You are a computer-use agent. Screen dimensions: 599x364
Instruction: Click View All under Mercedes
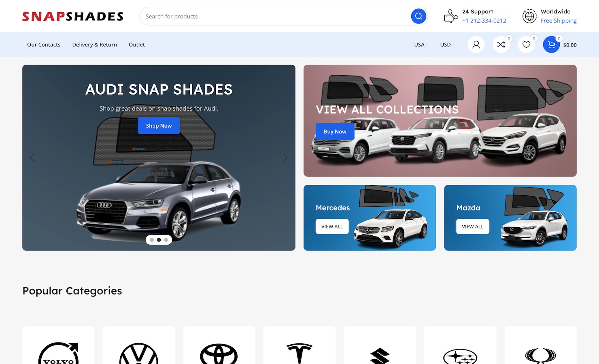click(332, 226)
